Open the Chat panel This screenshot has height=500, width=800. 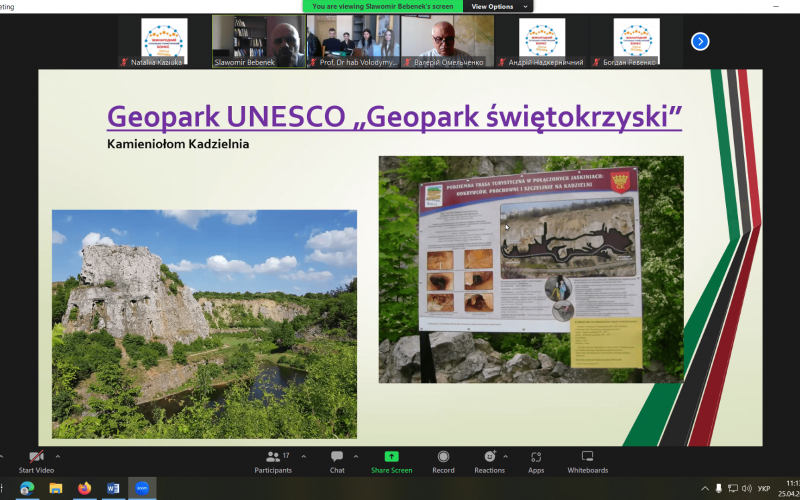337,462
